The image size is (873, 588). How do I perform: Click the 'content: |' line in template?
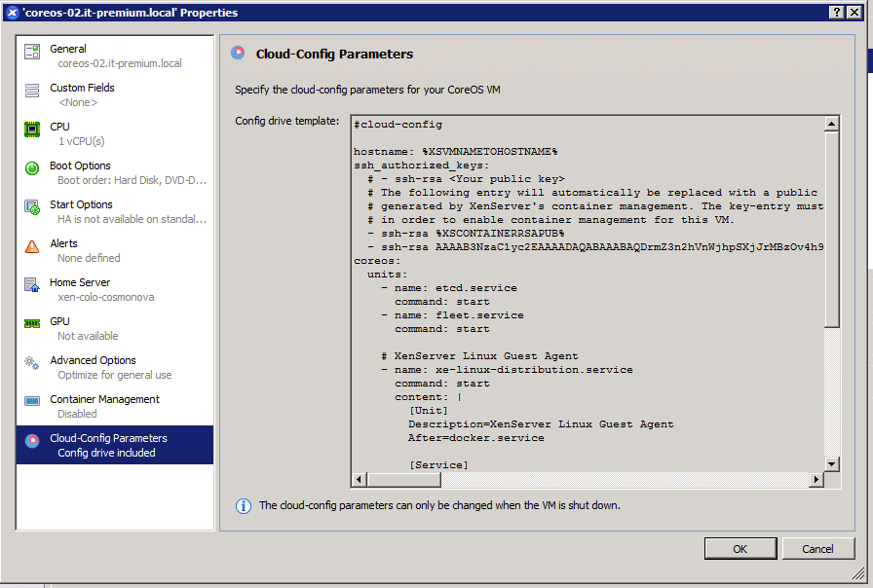point(428,396)
